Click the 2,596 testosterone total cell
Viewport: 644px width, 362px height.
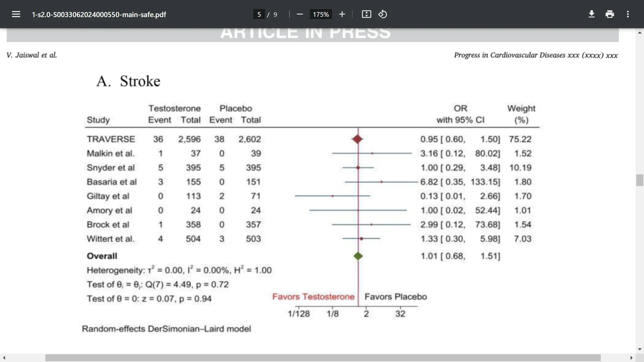tap(190, 139)
